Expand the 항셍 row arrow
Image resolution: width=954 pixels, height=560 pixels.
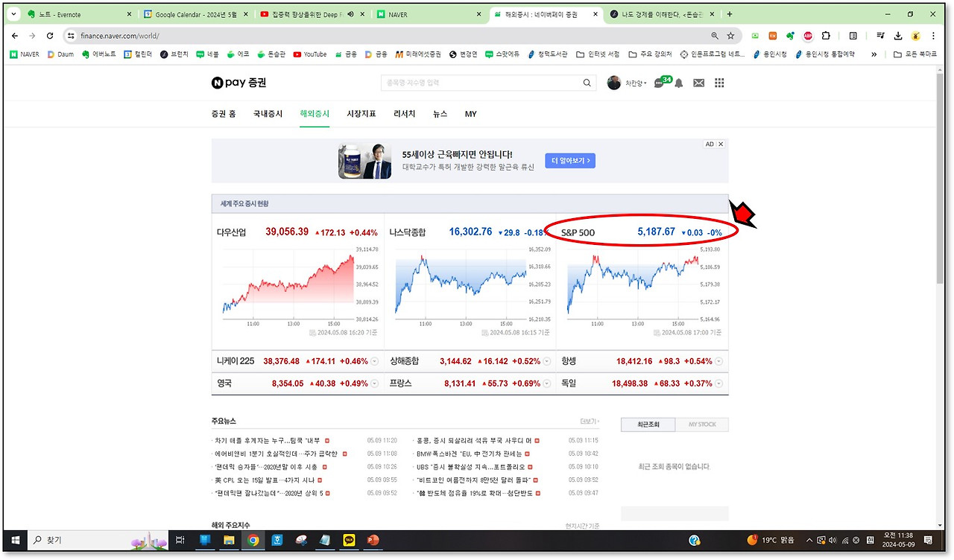pos(719,362)
